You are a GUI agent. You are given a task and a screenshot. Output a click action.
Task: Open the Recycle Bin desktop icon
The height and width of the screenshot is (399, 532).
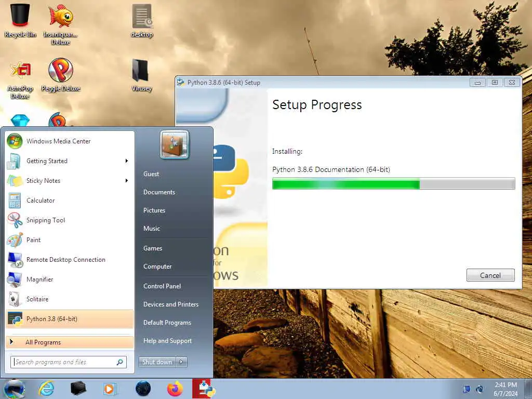[20, 20]
